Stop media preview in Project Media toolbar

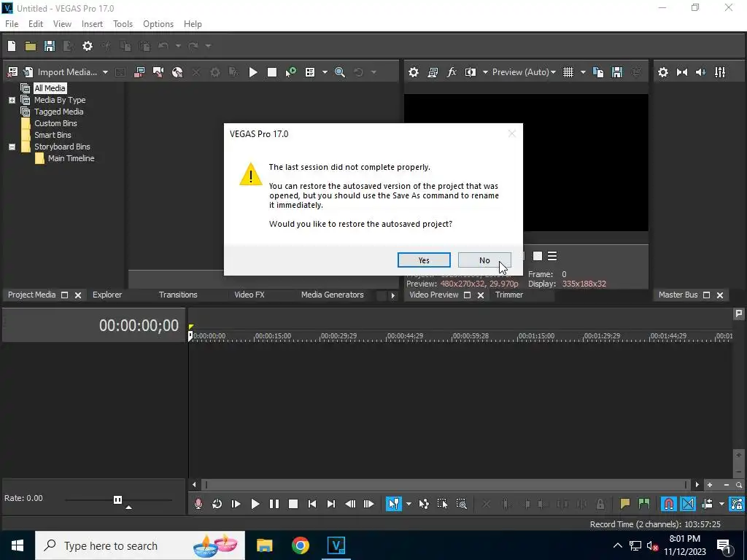[x=272, y=72]
